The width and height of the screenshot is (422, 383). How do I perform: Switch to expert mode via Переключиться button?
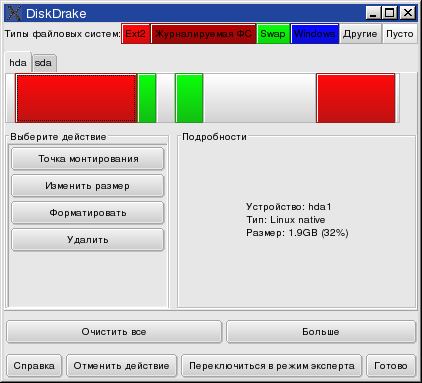point(272,366)
